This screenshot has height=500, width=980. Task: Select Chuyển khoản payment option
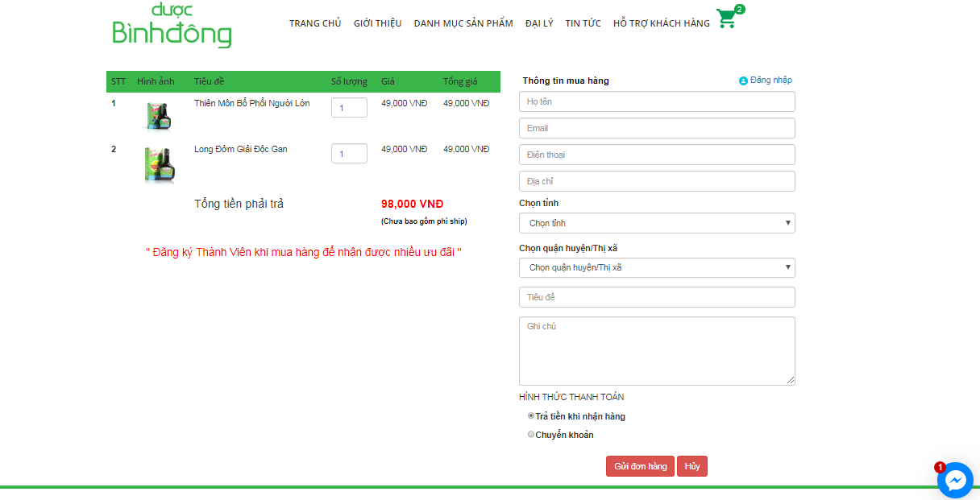pos(531,435)
